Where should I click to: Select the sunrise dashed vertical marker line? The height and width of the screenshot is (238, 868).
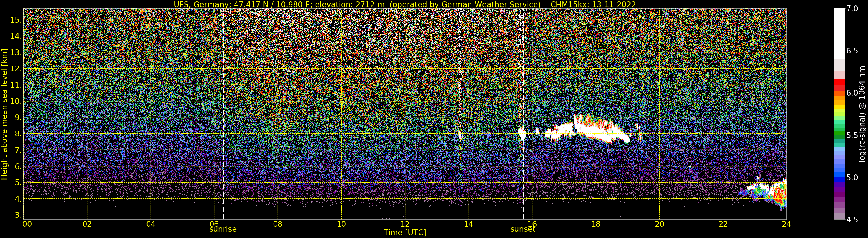[x=223, y=114]
